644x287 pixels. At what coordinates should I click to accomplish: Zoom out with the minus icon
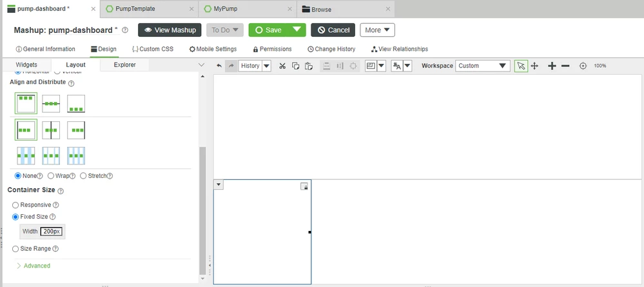565,66
